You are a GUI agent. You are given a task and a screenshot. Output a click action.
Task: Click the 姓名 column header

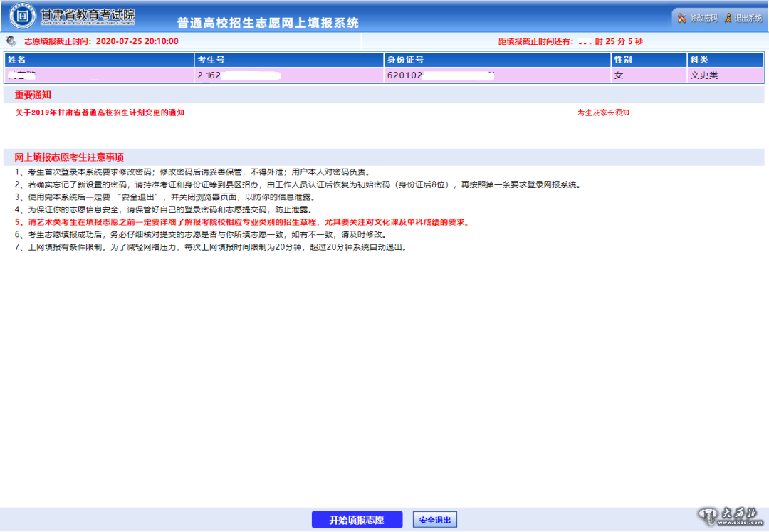(16, 59)
